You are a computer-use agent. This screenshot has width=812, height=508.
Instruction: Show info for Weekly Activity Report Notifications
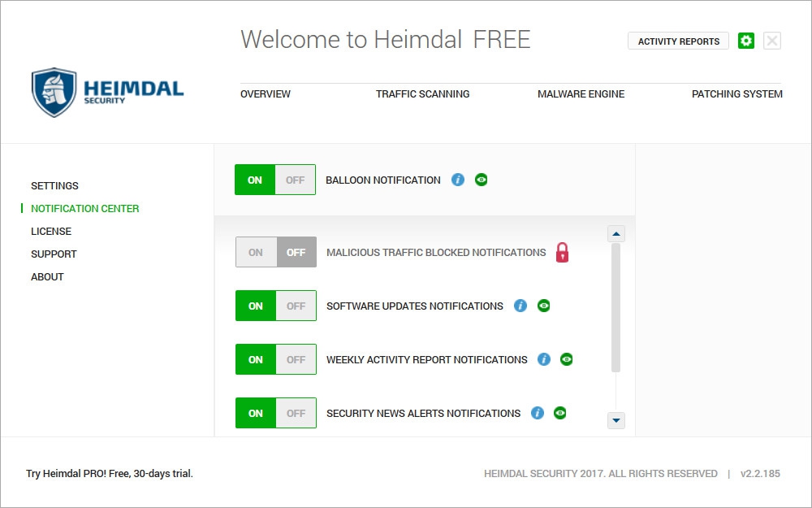[544, 359]
